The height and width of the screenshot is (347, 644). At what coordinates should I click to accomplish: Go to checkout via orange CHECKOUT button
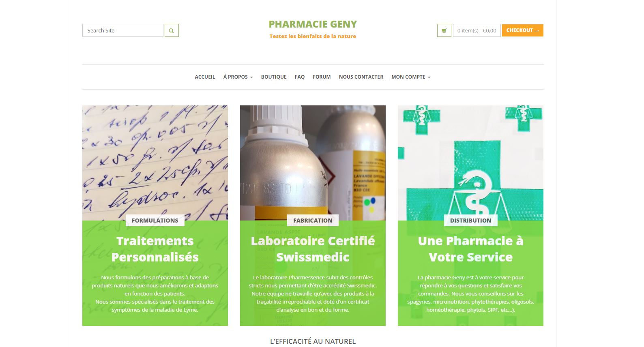(523, 30)
